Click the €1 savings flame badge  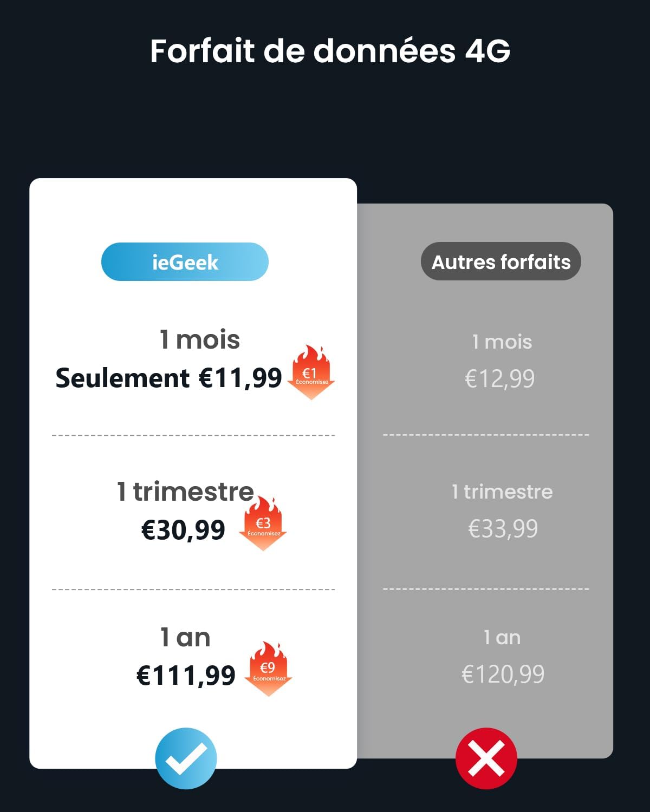point(311,374)
